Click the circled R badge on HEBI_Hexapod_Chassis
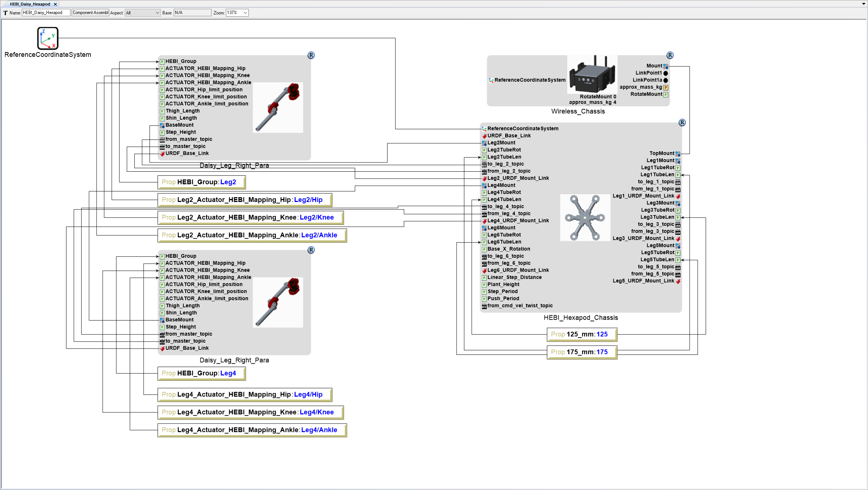 tap(682, 122)
